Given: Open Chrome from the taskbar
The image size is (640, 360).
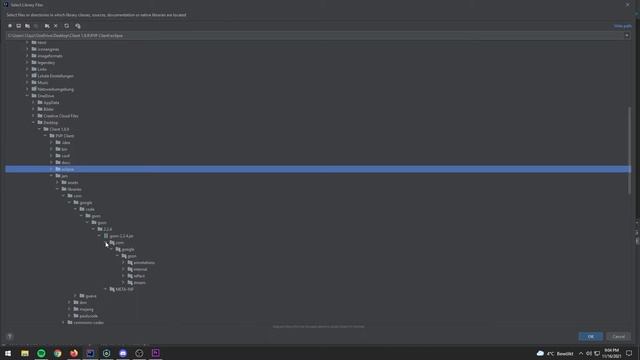Looking at the screenshot, I should point(58,353).
